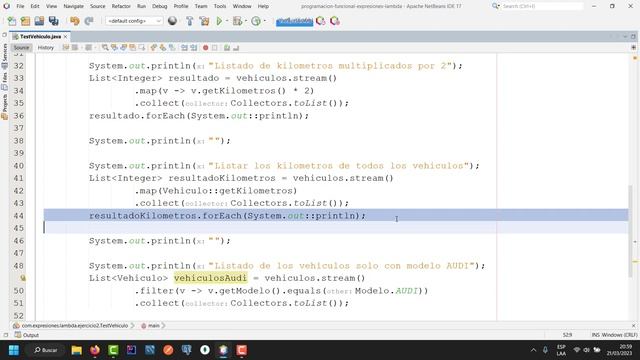This screenshot has height=360, width=640.
Task: Open Firefox from taskbar
Action: pos(95,350)
